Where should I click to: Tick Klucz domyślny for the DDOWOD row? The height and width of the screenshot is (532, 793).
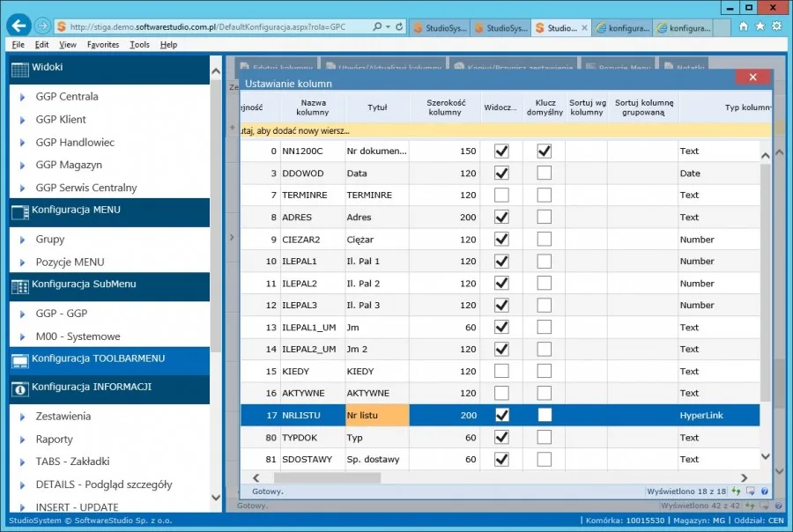point(545,173)
